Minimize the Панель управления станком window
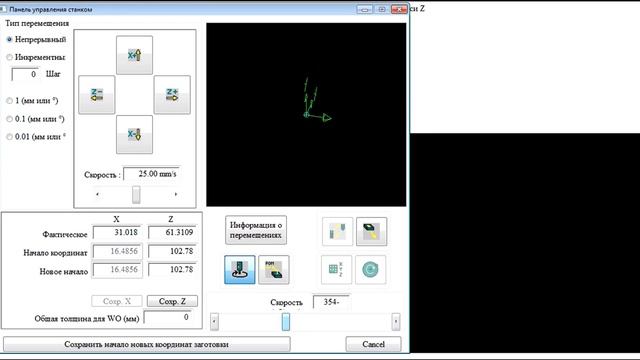Image resolution: width=640 pixels, height=360 pixels. tap(364, 9)
